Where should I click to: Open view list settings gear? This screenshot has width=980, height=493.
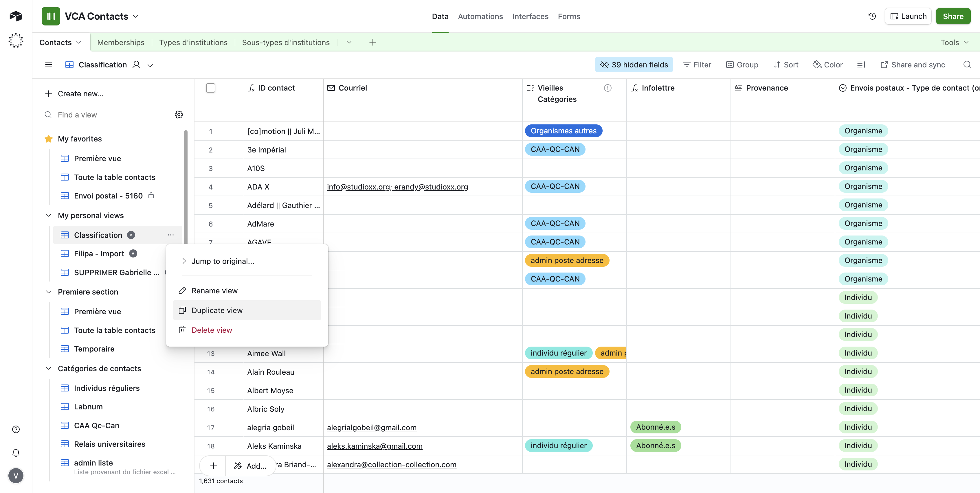(179, 115)
